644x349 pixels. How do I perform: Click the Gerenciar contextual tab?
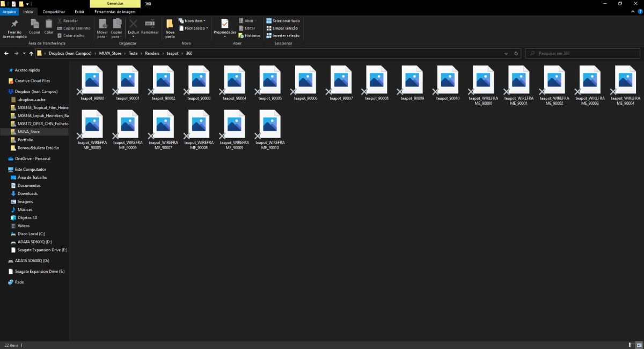point(115,4)
